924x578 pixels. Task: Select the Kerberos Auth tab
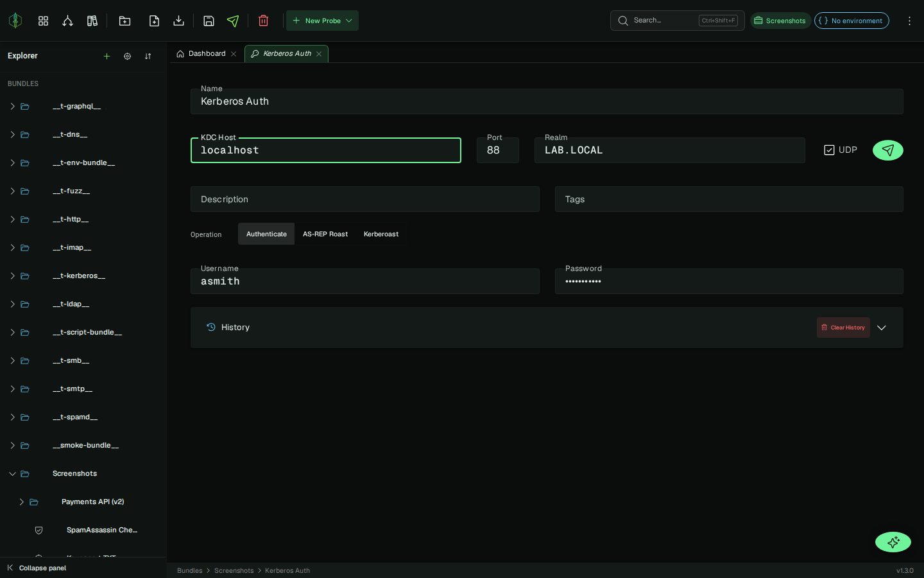pos(287,54)
